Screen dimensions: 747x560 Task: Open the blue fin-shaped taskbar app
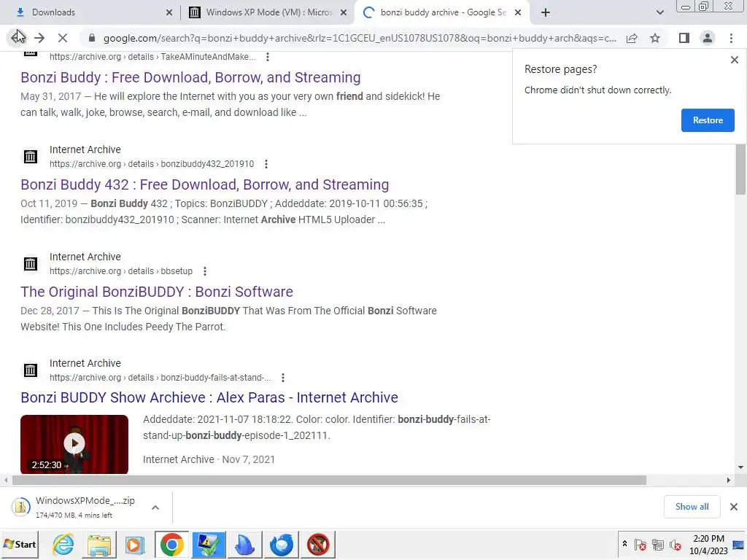click(x=245, y=544)
